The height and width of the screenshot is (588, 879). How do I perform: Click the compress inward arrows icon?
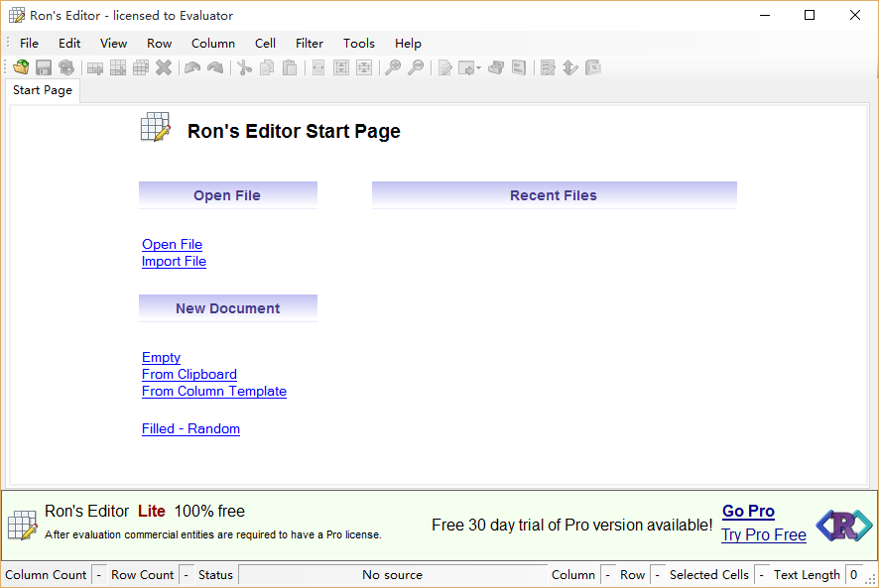364,67
